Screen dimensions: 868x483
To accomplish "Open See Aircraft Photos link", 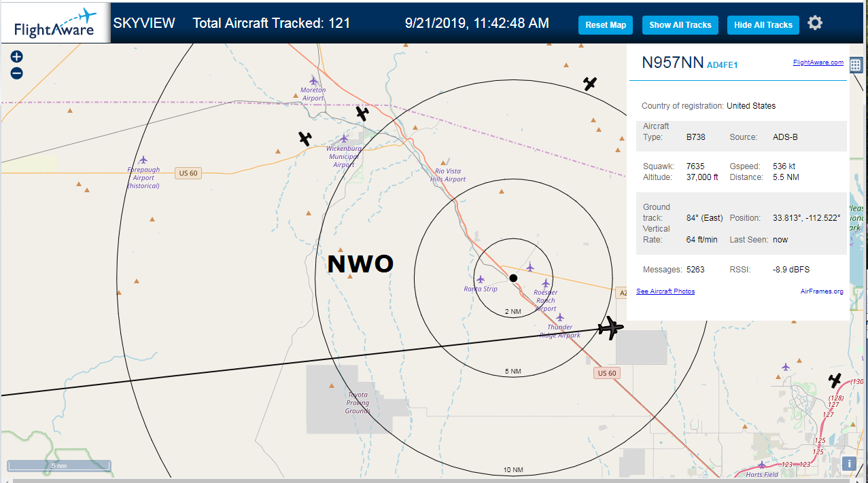I will coord(665,291).
